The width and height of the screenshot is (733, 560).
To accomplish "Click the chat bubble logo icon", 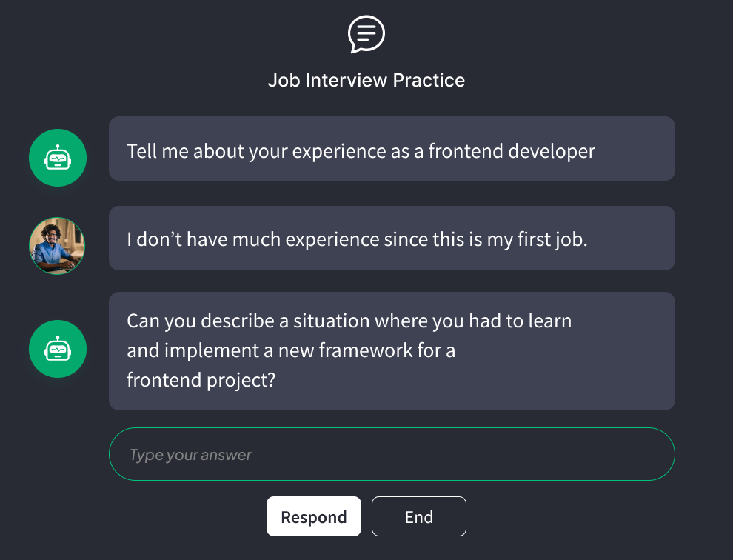I will click(x=366, y=34).
